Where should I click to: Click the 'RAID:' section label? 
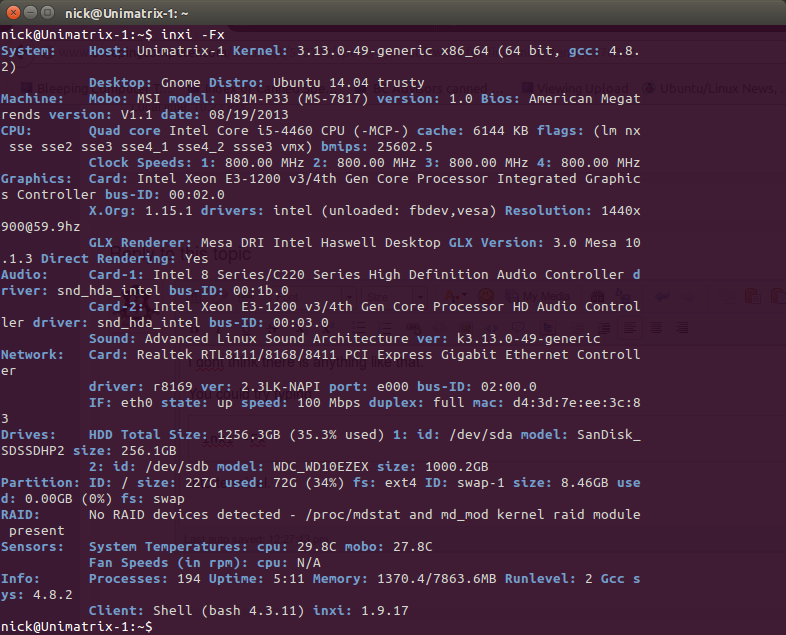tap(21, 514)
